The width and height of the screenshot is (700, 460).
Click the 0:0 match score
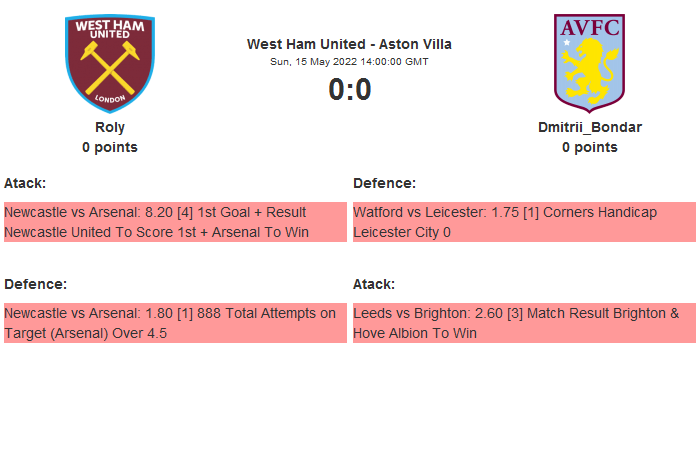(x=349, y=90)
